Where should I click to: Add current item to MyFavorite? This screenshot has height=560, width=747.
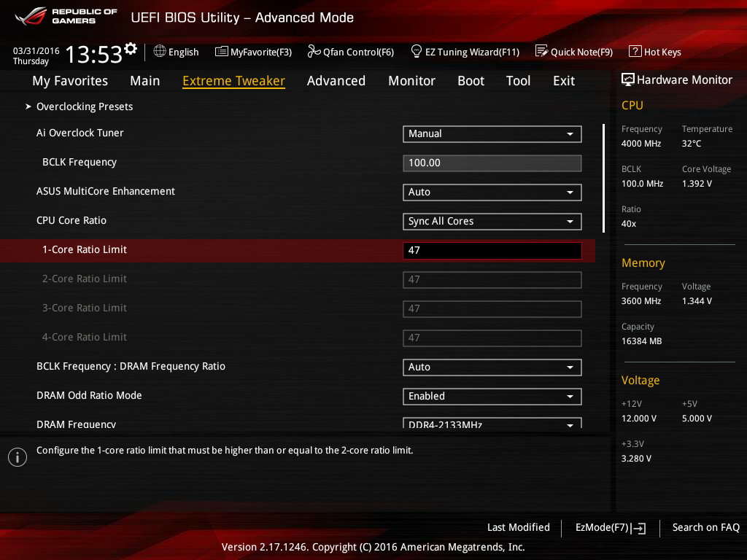(x=253, y=52)
